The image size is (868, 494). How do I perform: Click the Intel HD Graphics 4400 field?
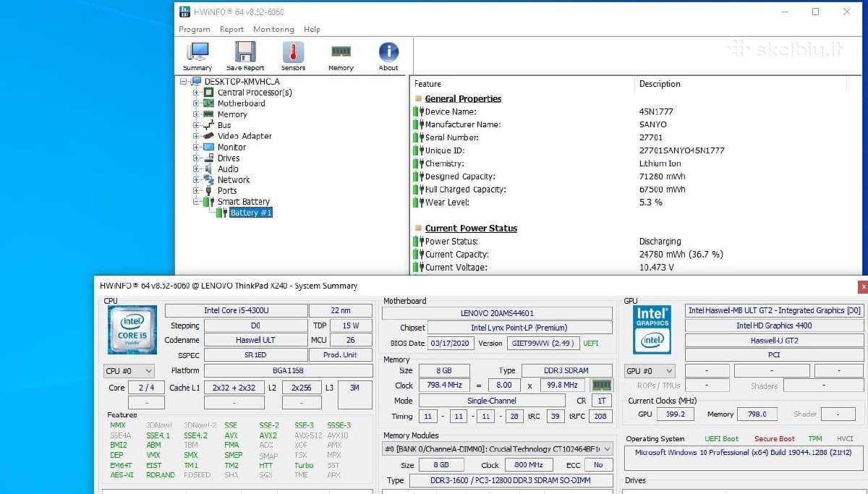(774, 325)
